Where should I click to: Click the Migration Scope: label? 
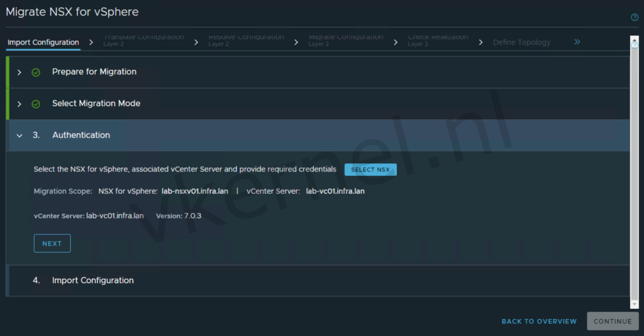point(63,191)
